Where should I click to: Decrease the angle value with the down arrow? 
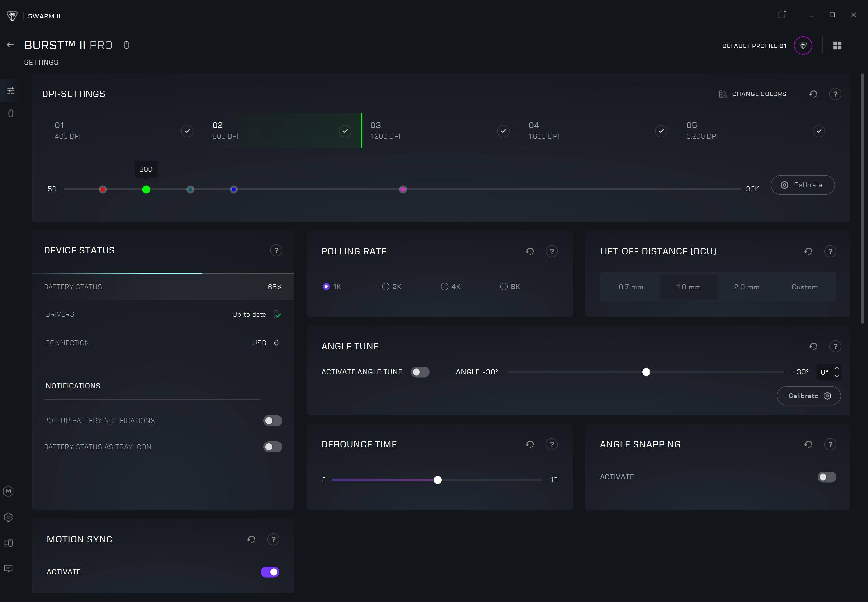(837, 376)
